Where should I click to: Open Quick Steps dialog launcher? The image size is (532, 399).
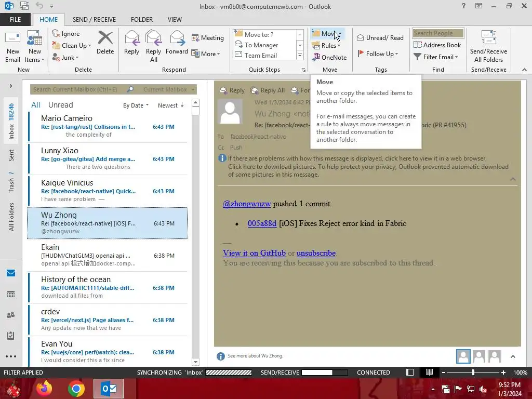[303, 70]
